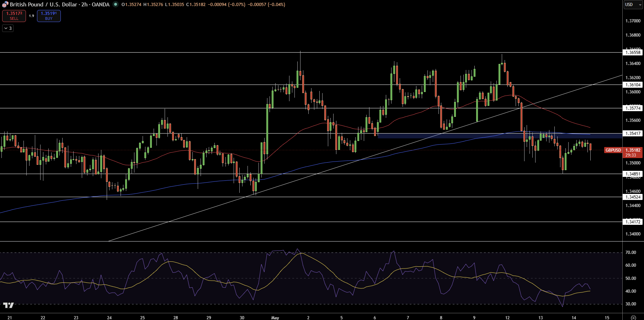Screen dimensions: 644x320
Task: Click the GBPUSD current price tag
Action: (613, 150)
